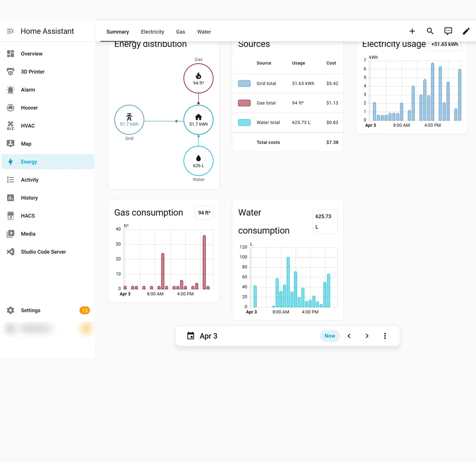476x463 pixels.
Task: Open the calendar date picker icon
Action: coord(191,336)
